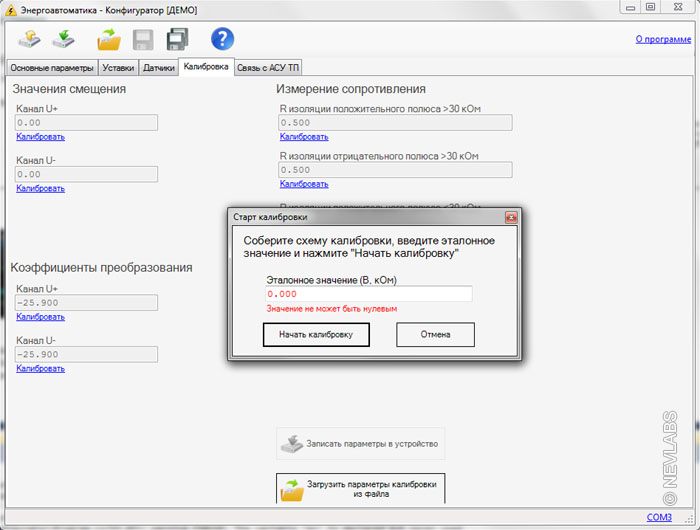Click the single floppy disk save icon

(143, 39)
